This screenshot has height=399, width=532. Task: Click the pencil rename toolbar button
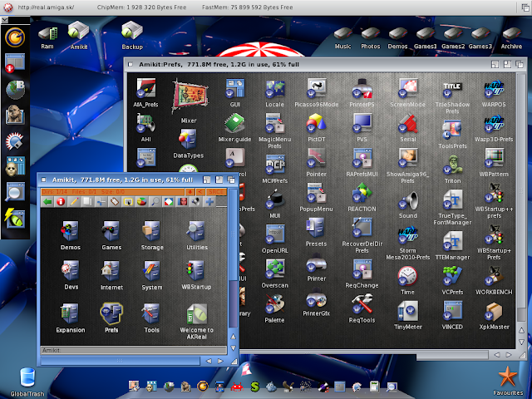tap(74, 201)
